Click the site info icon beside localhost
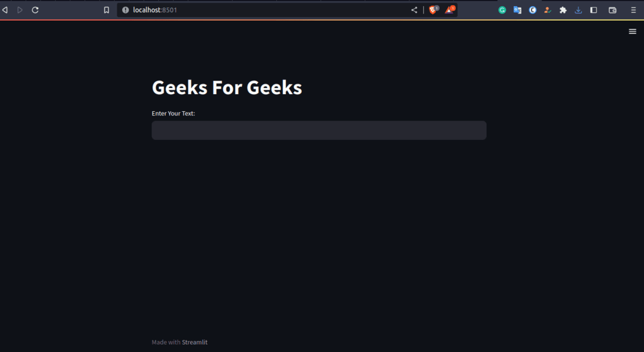Screen dimensions: 644x352 click(125, 10)
